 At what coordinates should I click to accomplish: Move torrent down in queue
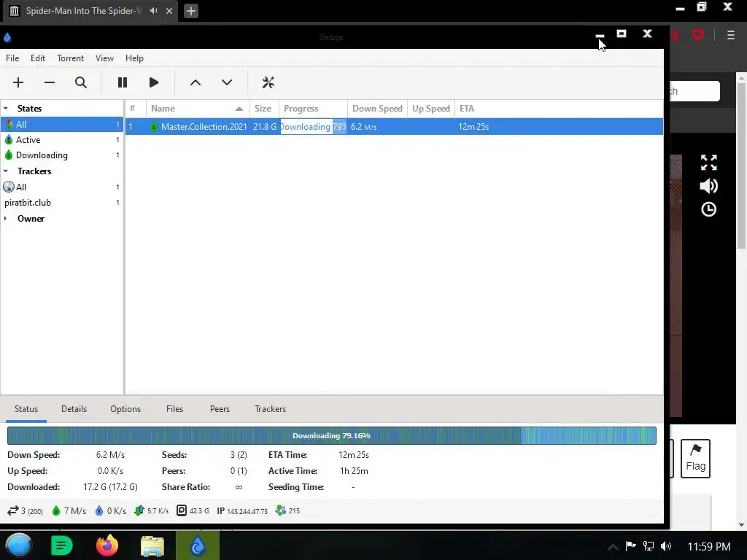coord(227,82)
